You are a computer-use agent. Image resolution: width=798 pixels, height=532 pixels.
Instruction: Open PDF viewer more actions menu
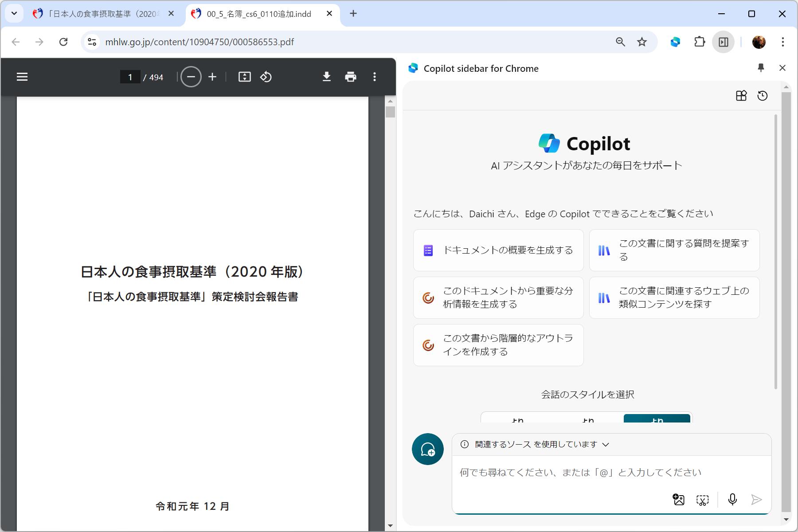click(375, 77)
